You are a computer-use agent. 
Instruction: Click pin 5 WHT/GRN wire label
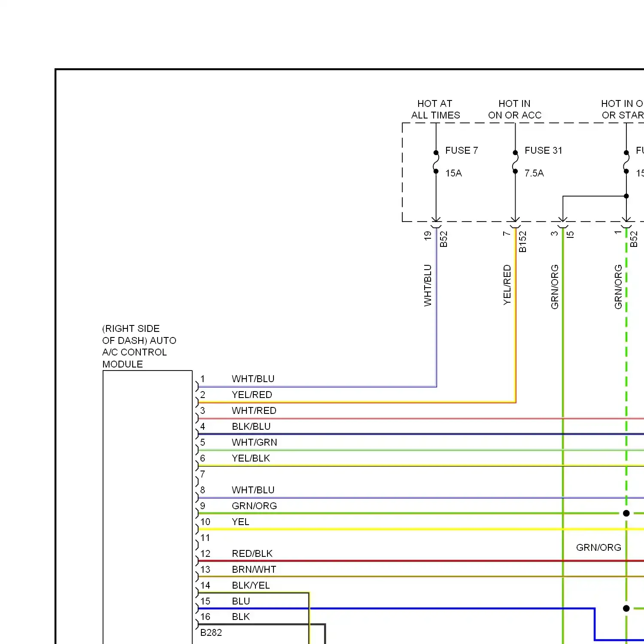point(254,443)
